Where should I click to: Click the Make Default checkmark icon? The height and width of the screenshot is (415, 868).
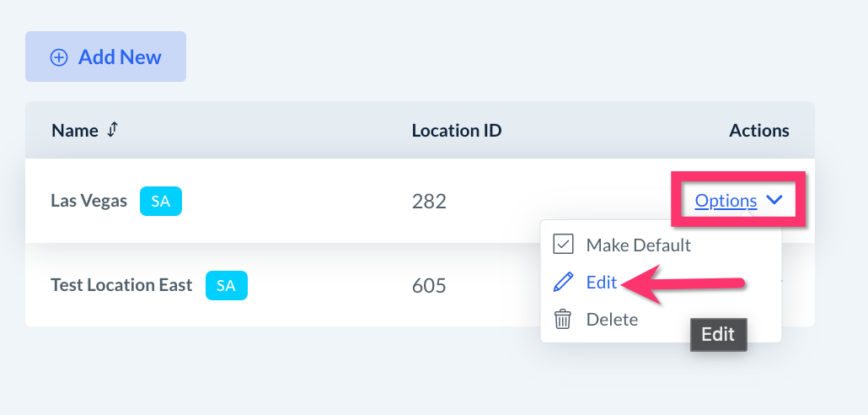tap(562, 245)
